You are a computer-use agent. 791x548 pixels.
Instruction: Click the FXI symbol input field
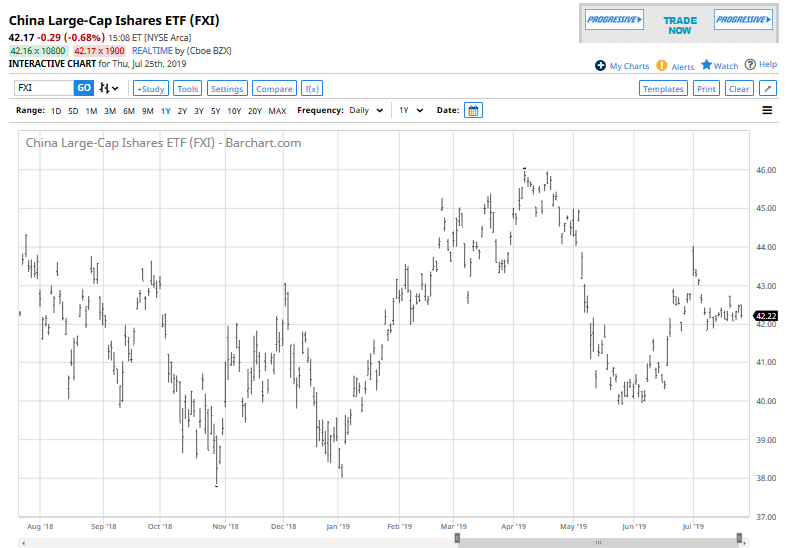tap(44, 88)
